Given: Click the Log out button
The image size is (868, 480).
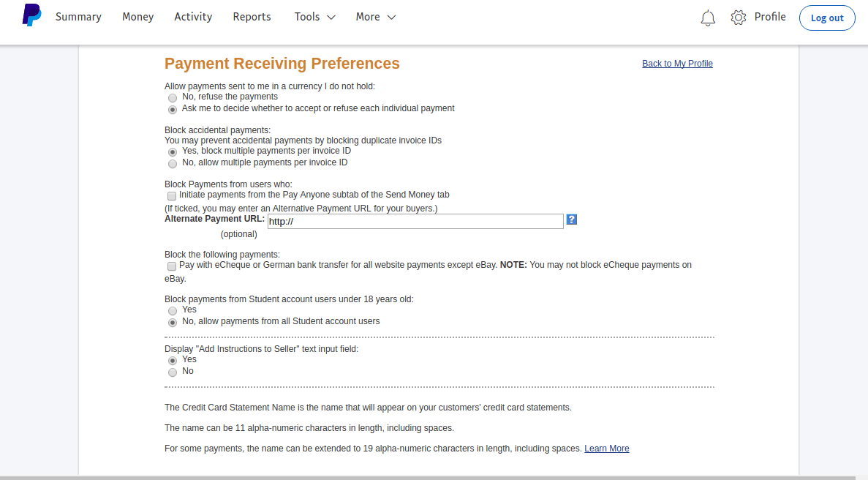Looking at the screenshot, I should pos(827,18).
